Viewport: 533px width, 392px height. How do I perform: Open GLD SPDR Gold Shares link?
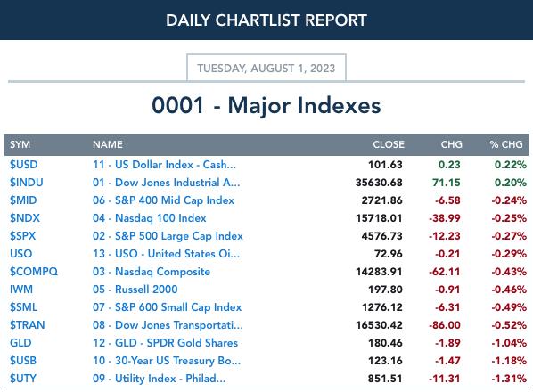165,343
